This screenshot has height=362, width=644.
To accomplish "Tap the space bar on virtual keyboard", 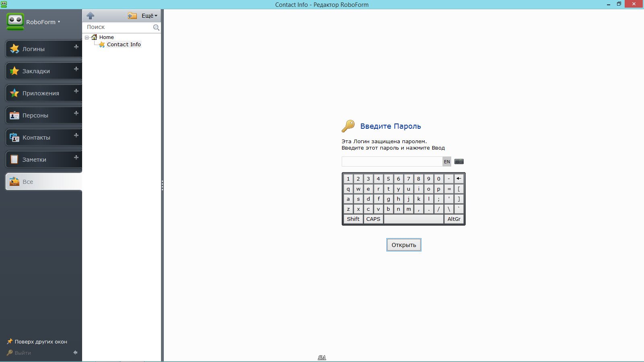I will [413, 219].
